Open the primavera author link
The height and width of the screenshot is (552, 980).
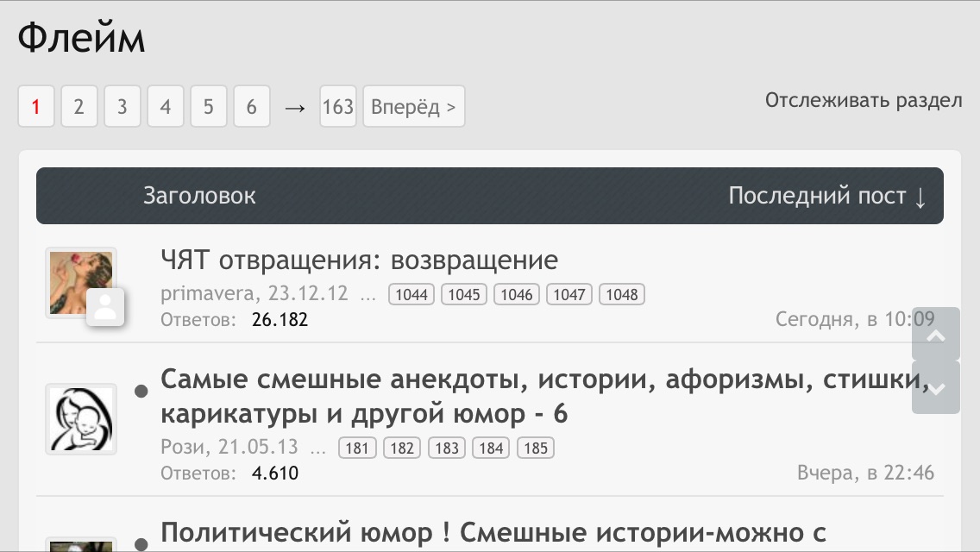(208, 293)
